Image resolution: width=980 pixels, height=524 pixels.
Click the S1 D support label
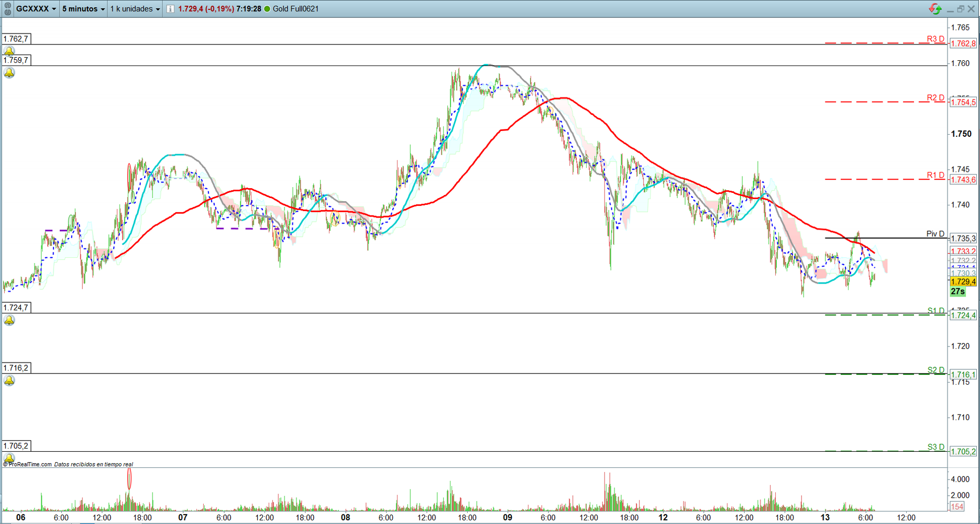[x=936, y=311]
